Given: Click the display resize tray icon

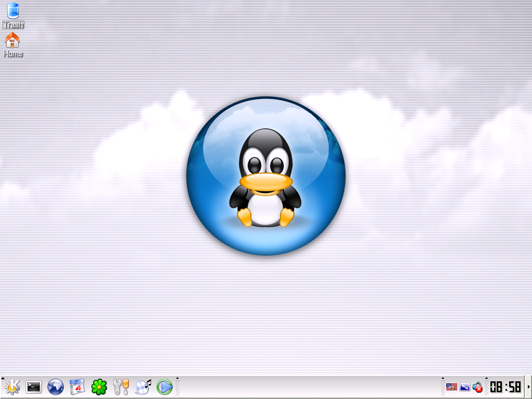Looking at the screenshot, I should pos(465,387).
